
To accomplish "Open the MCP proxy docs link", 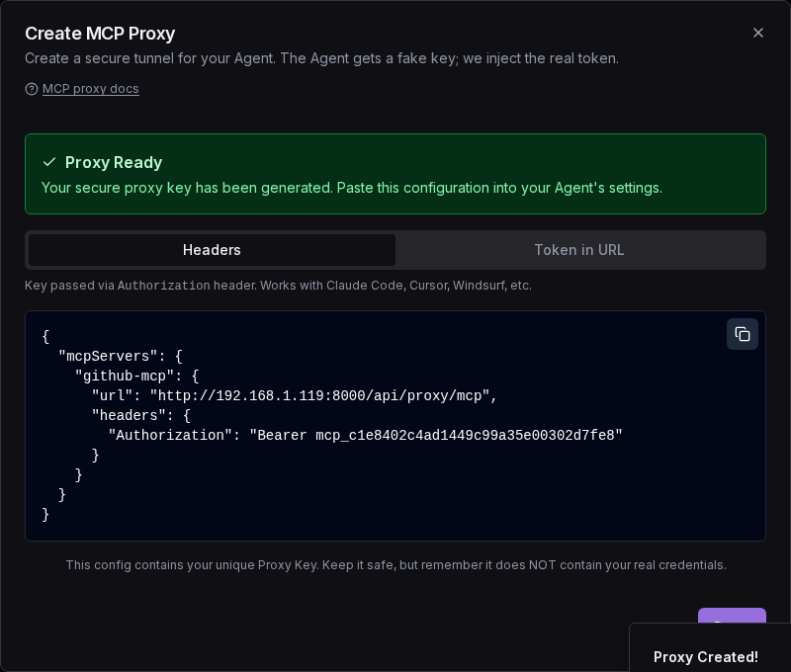I will (x=91, y=89).
